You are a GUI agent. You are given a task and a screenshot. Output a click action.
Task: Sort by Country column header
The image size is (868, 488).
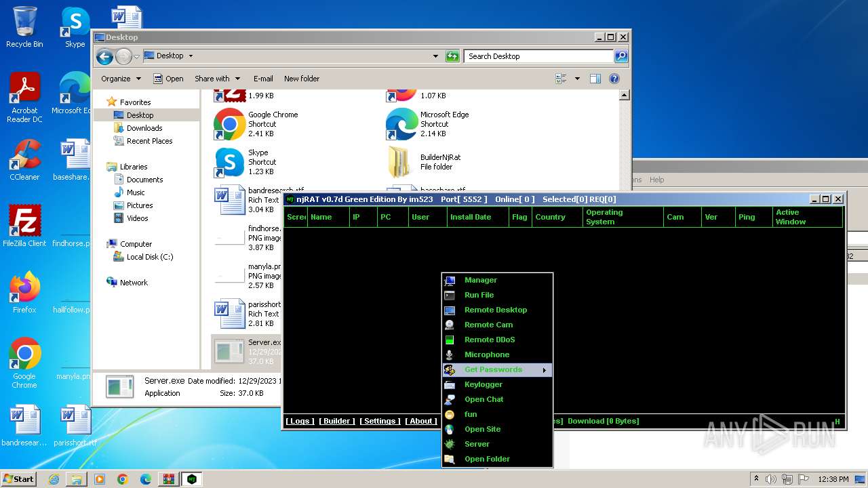coord(557,217)
